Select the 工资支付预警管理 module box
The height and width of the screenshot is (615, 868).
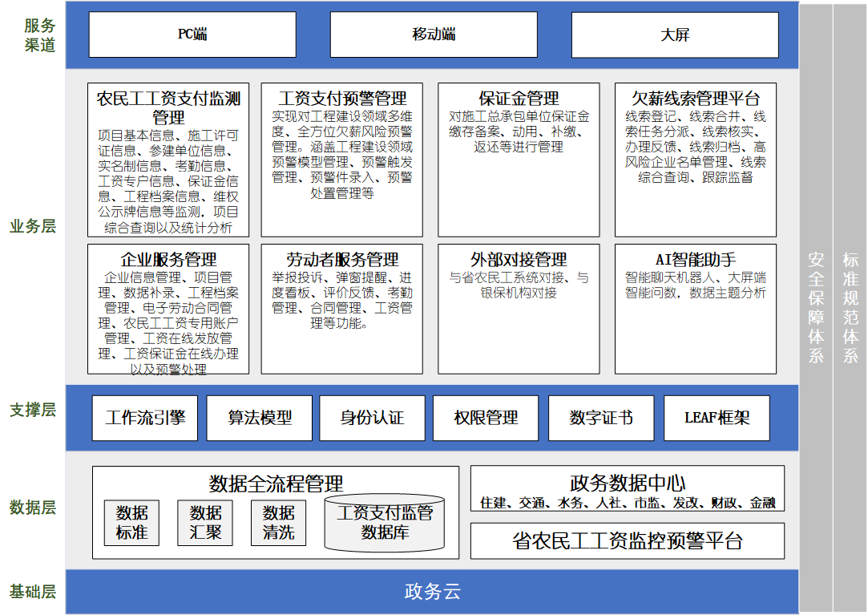coord(342,160)
